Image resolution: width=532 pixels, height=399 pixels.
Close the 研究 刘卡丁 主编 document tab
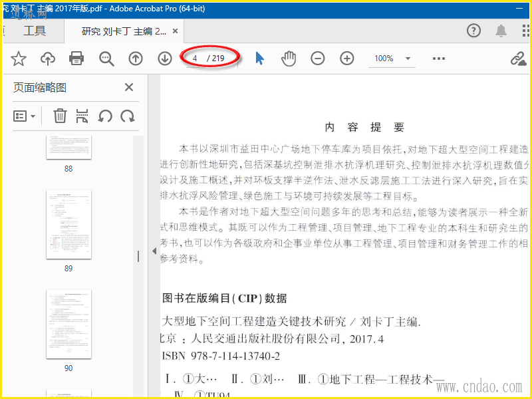pos(175,31)
